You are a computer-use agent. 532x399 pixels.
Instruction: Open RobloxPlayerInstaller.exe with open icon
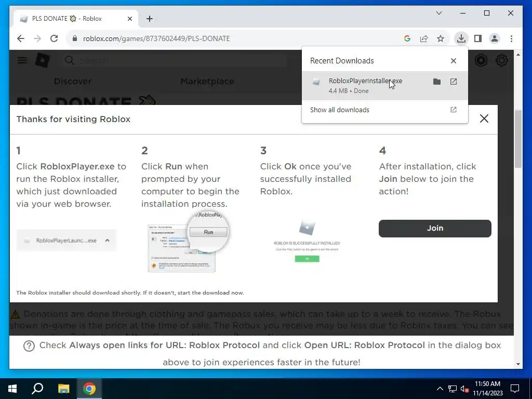[453, 82]
